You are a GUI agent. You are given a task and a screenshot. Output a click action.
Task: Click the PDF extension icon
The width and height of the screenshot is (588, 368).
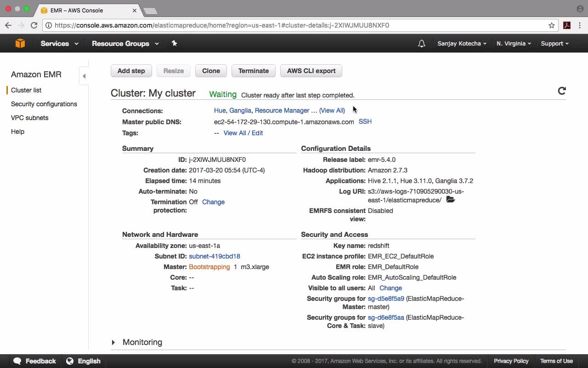click(567, 25)
